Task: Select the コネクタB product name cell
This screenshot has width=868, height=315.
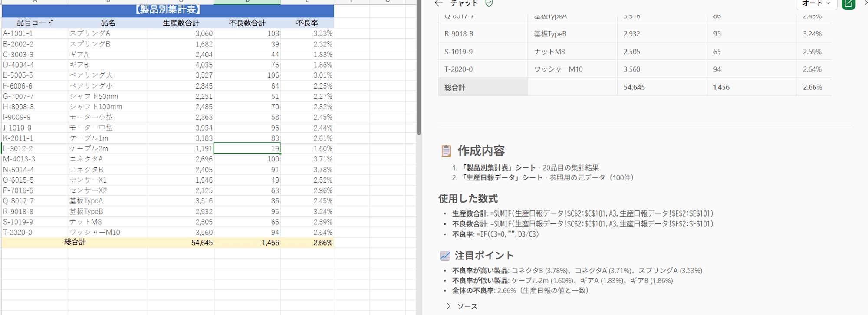Action: pos(108,170)
